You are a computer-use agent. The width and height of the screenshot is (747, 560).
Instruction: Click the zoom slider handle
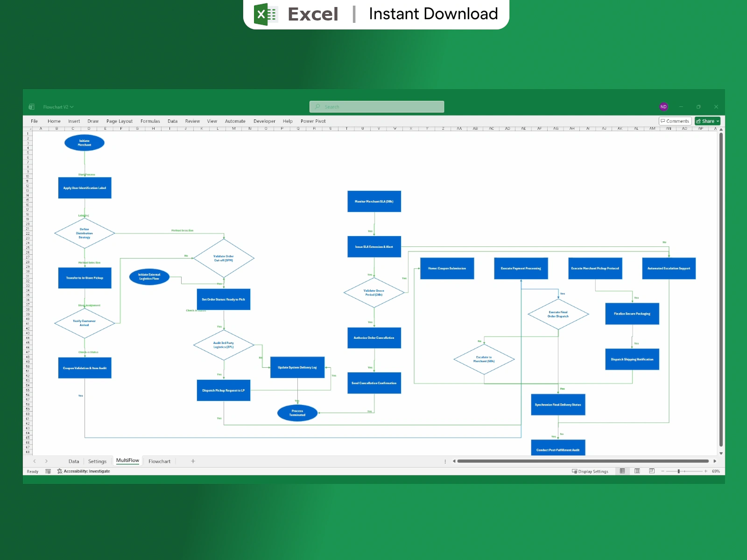(678, 471)
